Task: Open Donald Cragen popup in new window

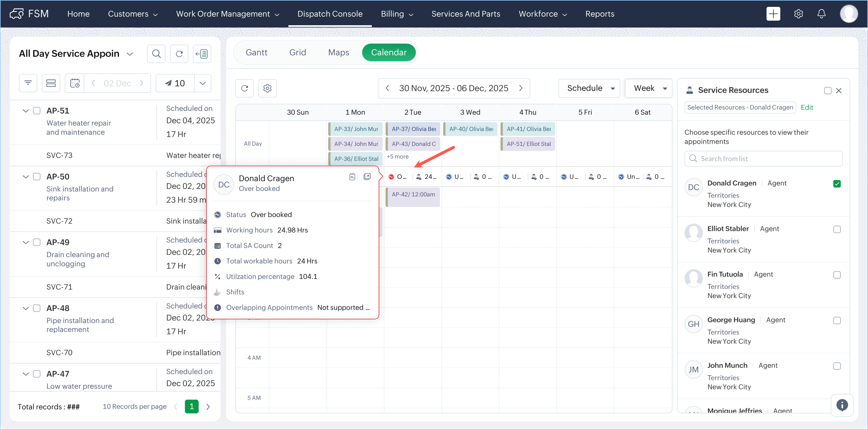Action: [367, 177]
